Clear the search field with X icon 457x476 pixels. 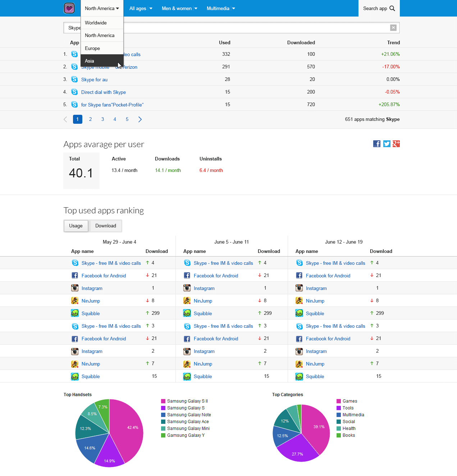click(x=393, y=28)
